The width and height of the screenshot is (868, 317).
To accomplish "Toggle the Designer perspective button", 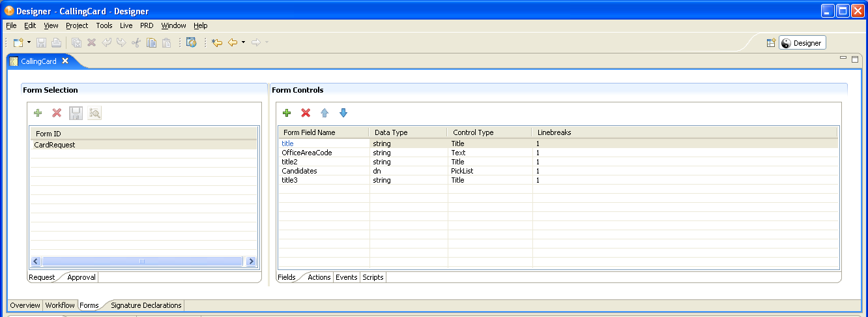I will click(802, 43).
